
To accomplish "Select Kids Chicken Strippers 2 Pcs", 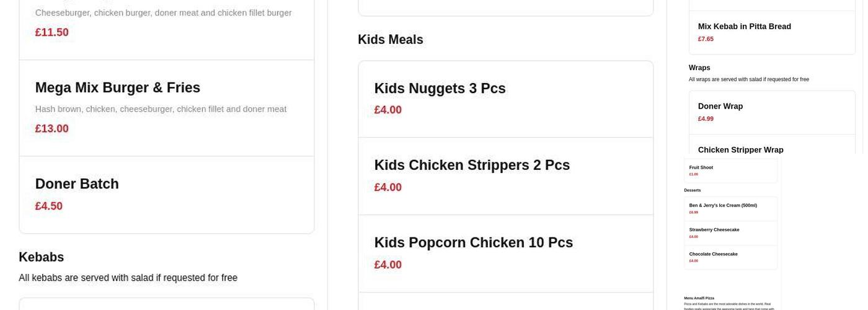I will point(471,166).
